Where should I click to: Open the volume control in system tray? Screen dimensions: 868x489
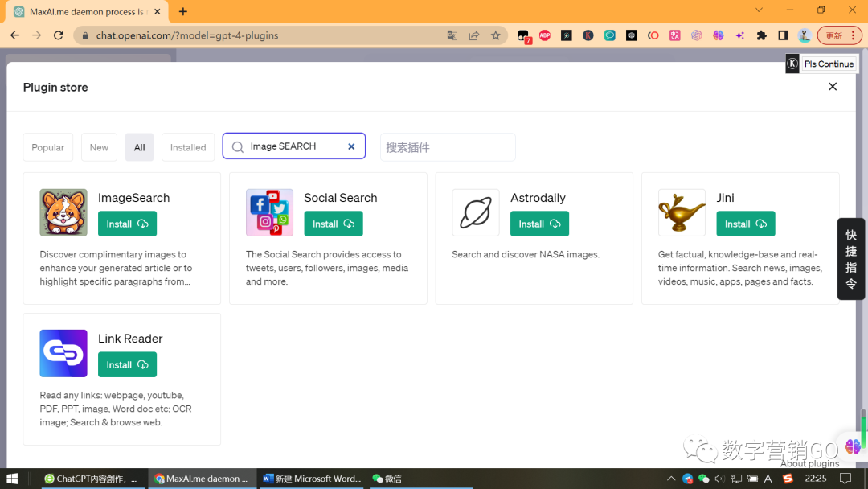click(719, 479)
